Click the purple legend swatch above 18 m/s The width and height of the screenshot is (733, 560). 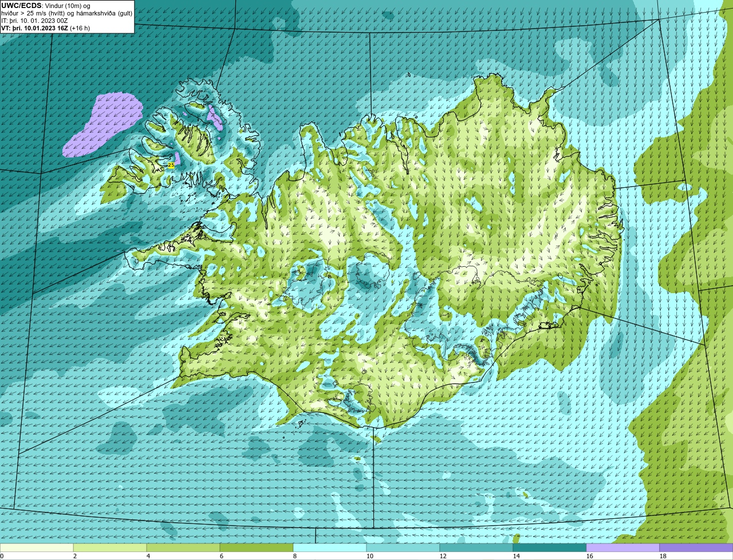click(x=696, y=547)
